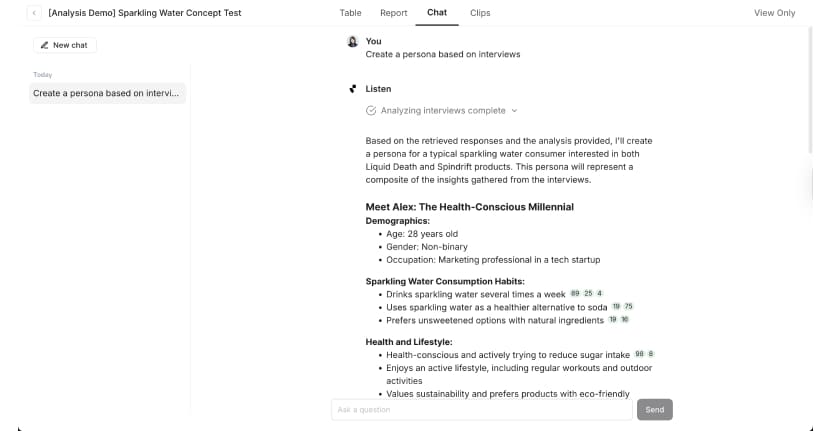Click the checkmark circle by Analyzing interviews

[x=371, y=111]
